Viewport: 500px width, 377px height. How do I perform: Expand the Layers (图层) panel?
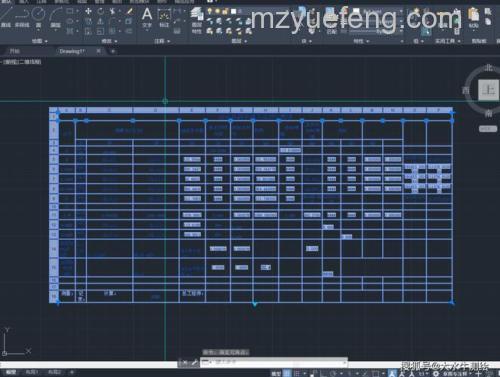239,41
